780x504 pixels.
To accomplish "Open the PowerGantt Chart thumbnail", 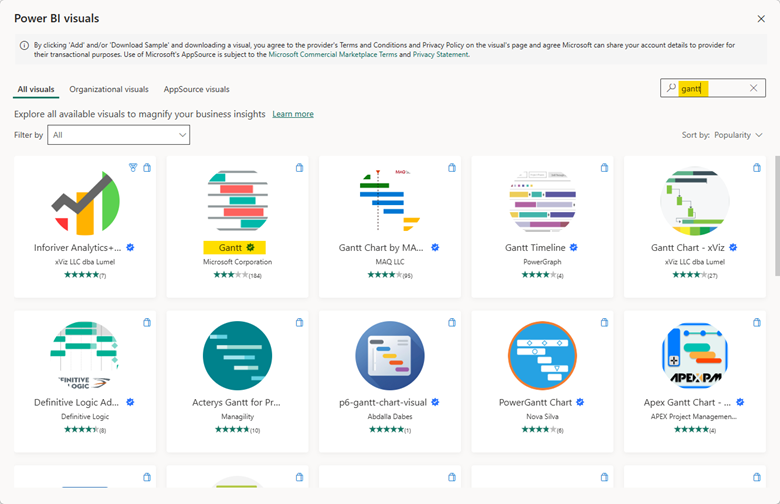I will pyautogui.click(x=542, y=355).
